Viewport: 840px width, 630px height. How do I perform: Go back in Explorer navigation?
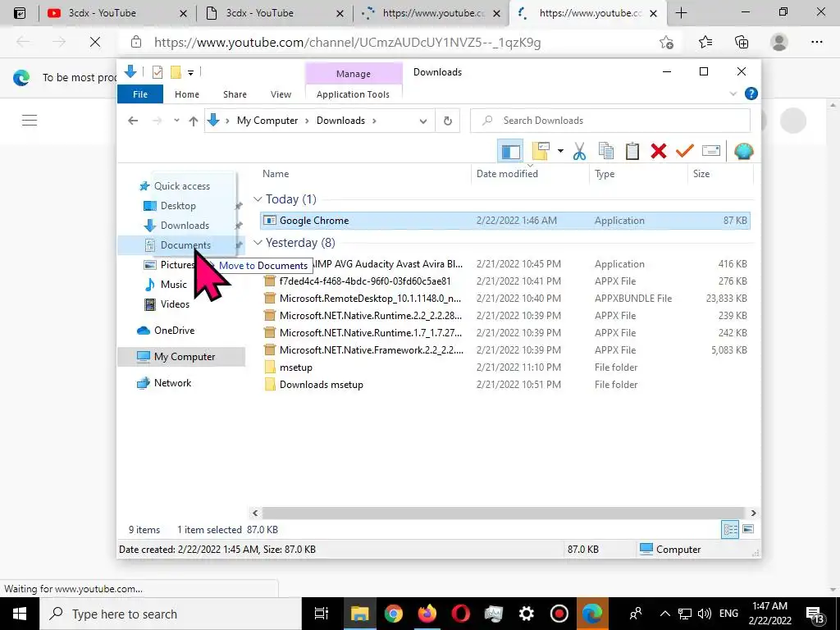[133, 121]
